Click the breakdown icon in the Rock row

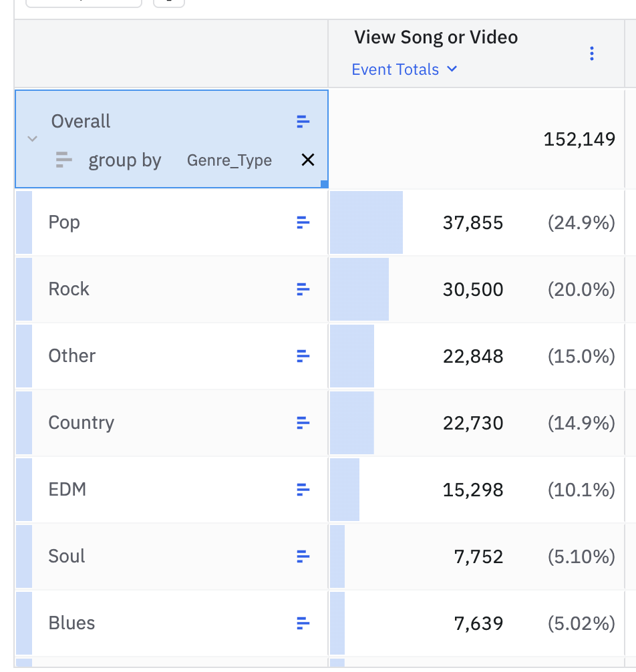click(x=303, y=289)
